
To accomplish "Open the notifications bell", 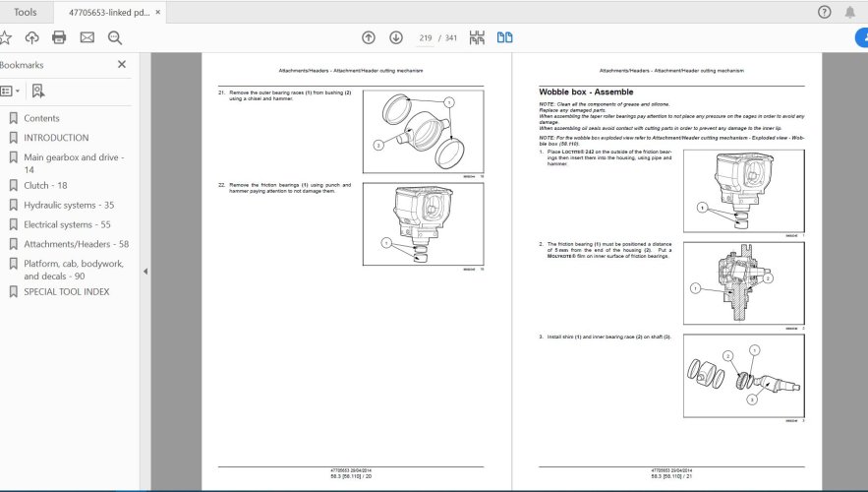I will tap(851, 12).
